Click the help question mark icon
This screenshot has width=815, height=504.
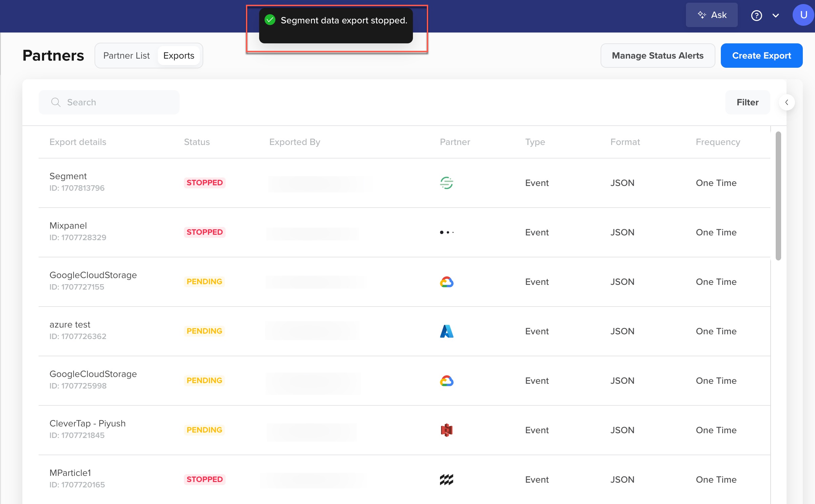[x=757, y=16]
